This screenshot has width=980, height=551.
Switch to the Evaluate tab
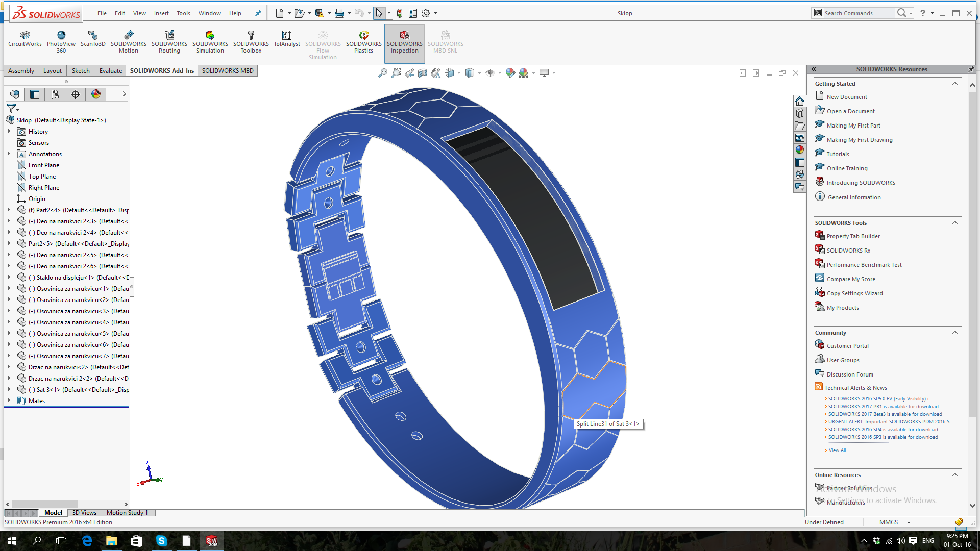110,71
